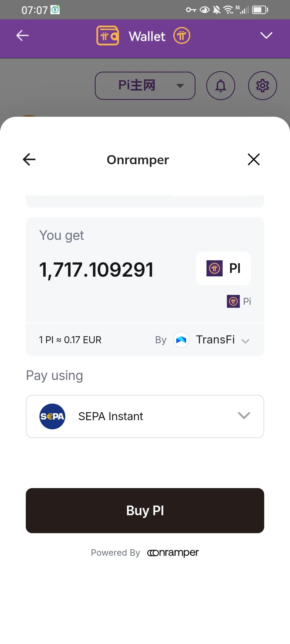Tap the Pi coin logo beside Wallet

pos(182,35)
